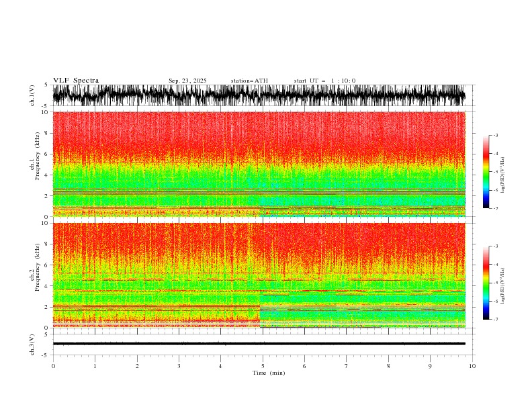
Task: Click the ch.2 colorbar "log(PSD)(V²/Hz)" label
Action: click(x=502, y=286)
